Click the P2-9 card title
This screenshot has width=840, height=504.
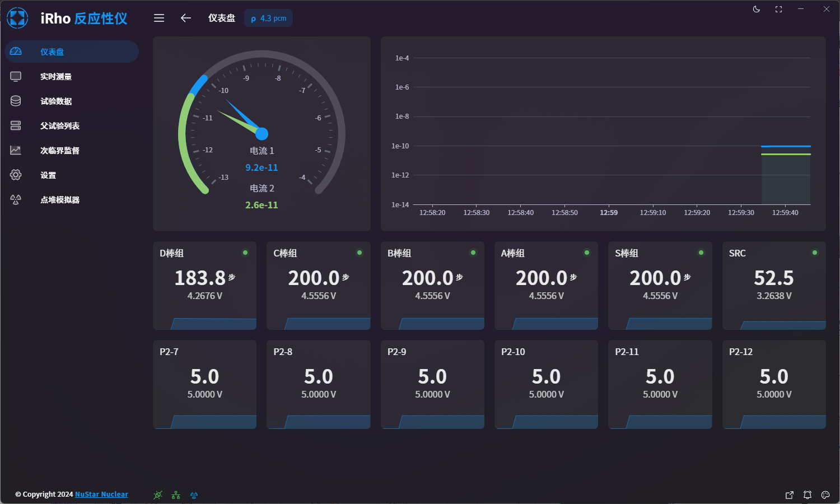[x=397, y=352]
